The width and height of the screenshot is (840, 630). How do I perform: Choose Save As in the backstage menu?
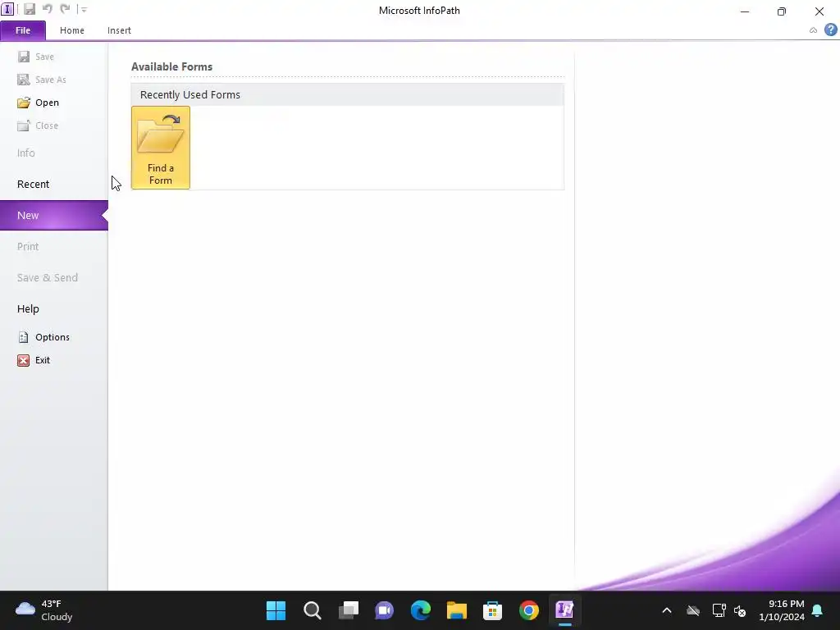42,80
